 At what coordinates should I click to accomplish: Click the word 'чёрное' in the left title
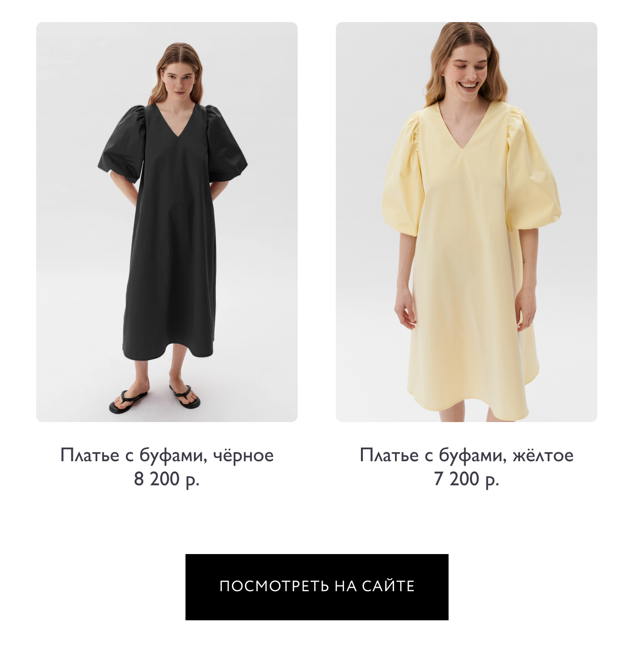point(243,455)
